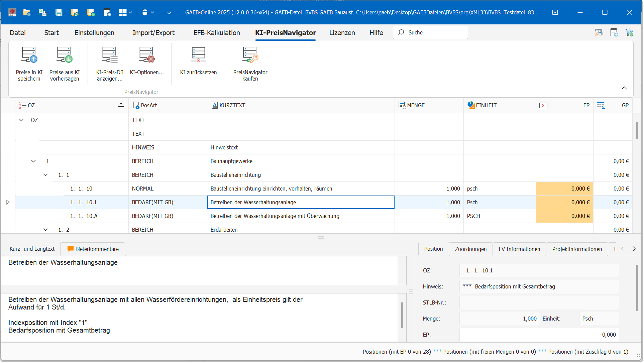Collapse section 1 Bauhauptgewerke
644x363 pixels.
tap(33, 161)
